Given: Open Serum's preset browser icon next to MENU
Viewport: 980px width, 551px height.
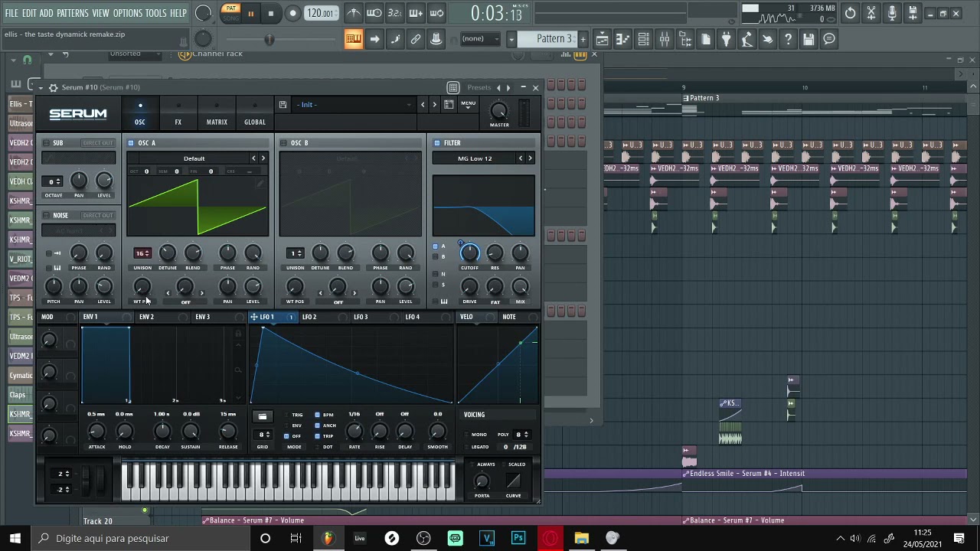Looking at the screenshot, I should (449, 105).
